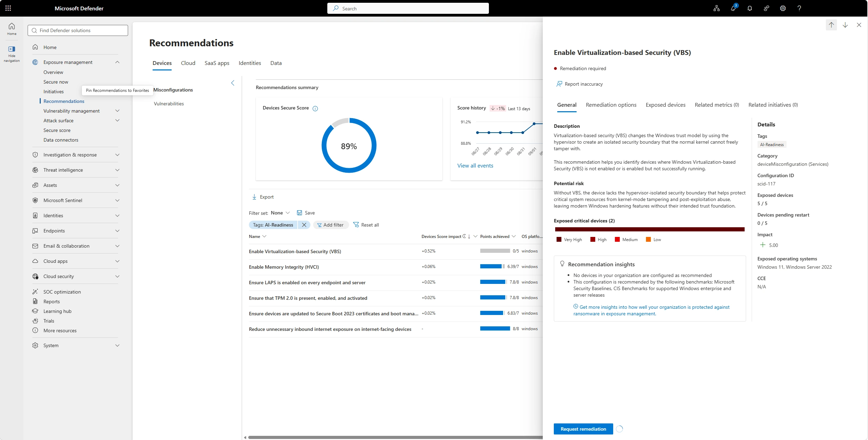Open the app launcher waffle icon
868x440 pixels.
click(x=8, y=8)
